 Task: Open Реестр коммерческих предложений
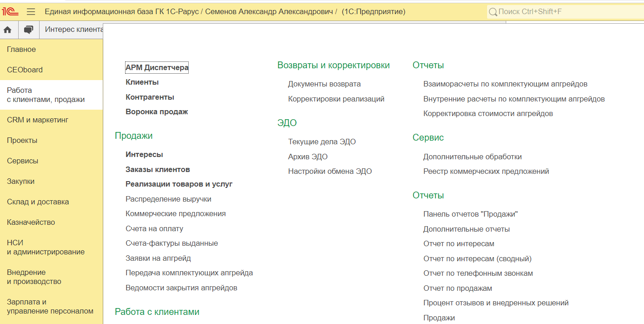486,171
